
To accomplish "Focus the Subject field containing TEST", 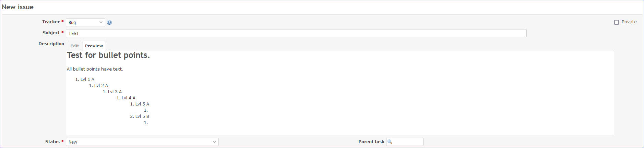I will click(x=296, y=33).
